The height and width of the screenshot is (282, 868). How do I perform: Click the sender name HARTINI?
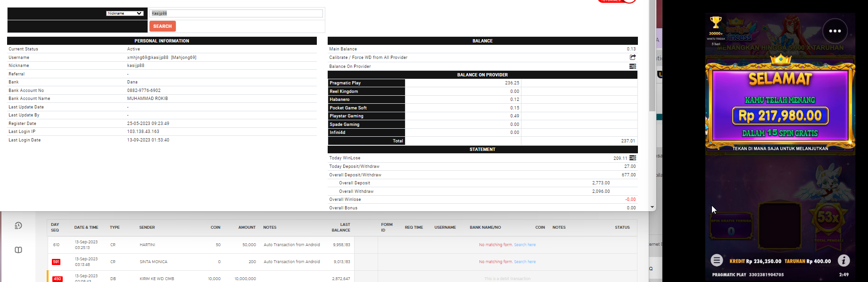(x=148, y=245)
